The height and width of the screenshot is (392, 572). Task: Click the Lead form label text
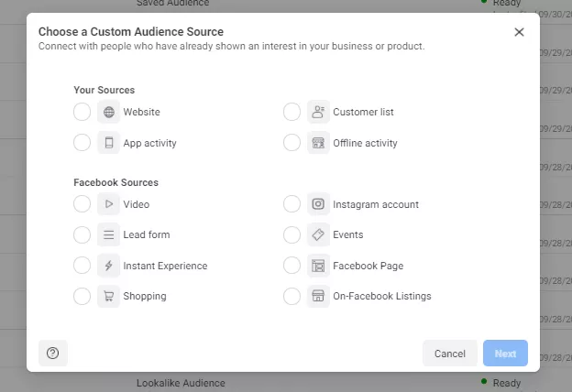click(x=147, y=234)
